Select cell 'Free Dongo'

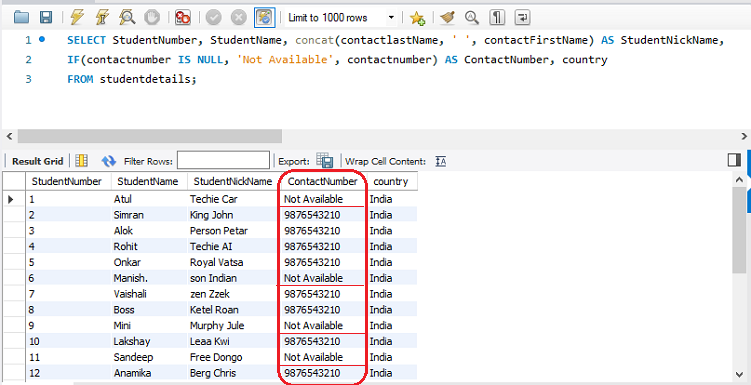tap(233, 357)
